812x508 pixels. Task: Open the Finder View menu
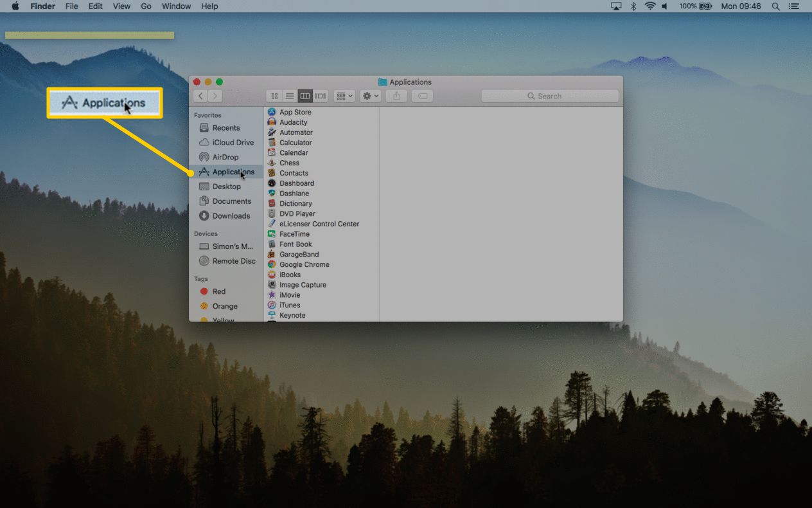(x=121, y=6)
